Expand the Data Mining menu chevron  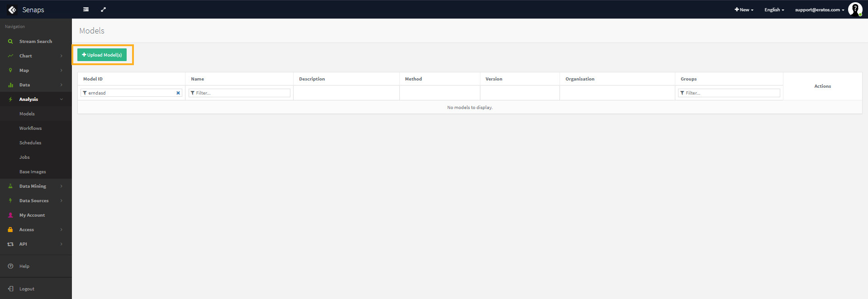(x=62, y=186)
